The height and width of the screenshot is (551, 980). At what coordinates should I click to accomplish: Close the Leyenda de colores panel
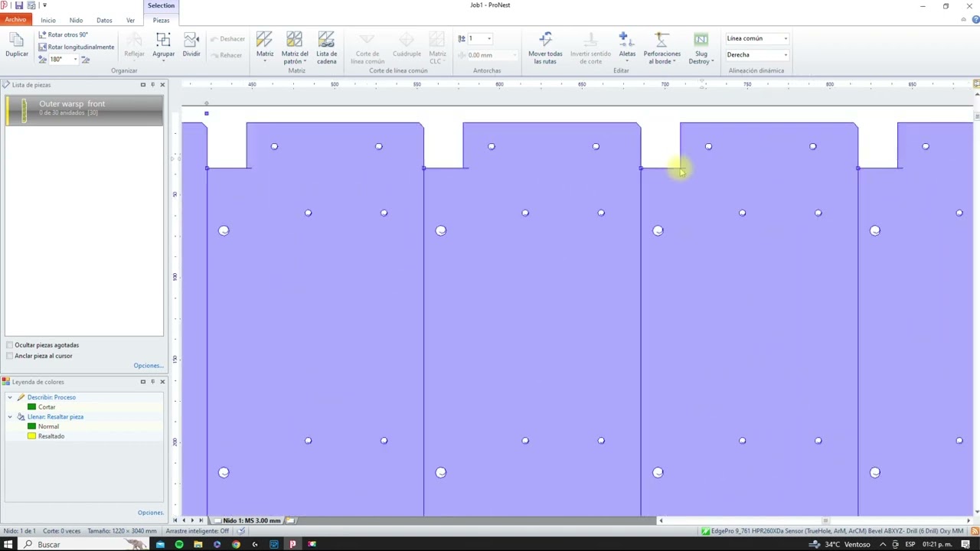pyautogui.click(x=162, y=381)
